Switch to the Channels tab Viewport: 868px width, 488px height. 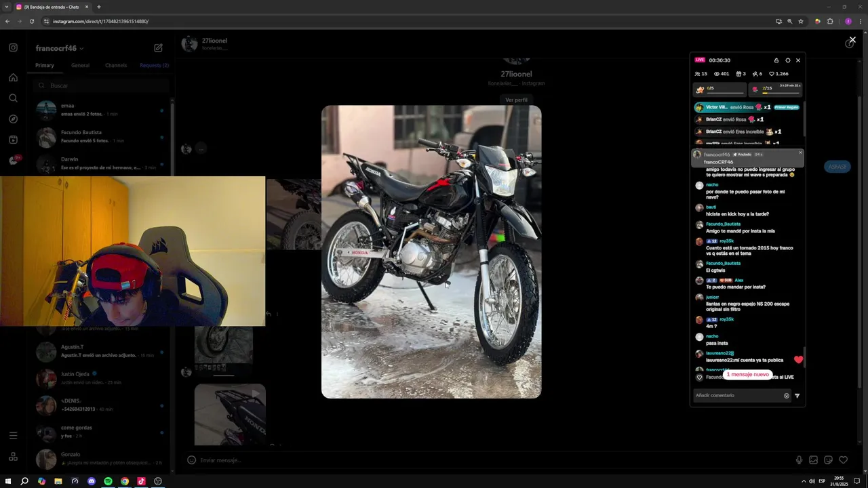click(116, 66)
